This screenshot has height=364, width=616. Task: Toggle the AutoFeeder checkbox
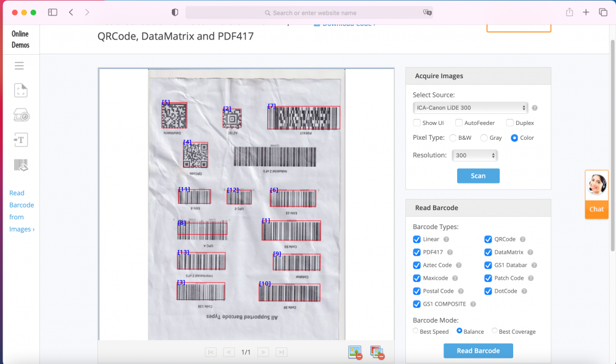[x=458, y=123]
